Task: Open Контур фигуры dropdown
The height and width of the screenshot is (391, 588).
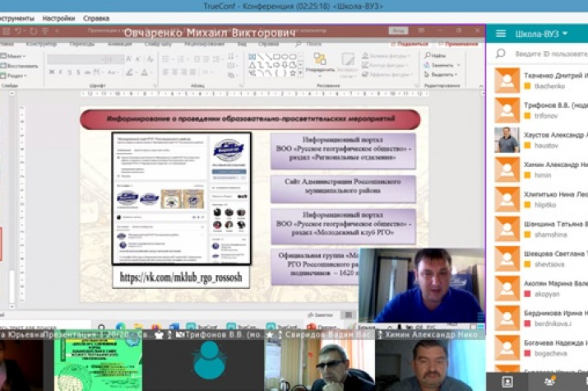Action: tap(385, 65)
